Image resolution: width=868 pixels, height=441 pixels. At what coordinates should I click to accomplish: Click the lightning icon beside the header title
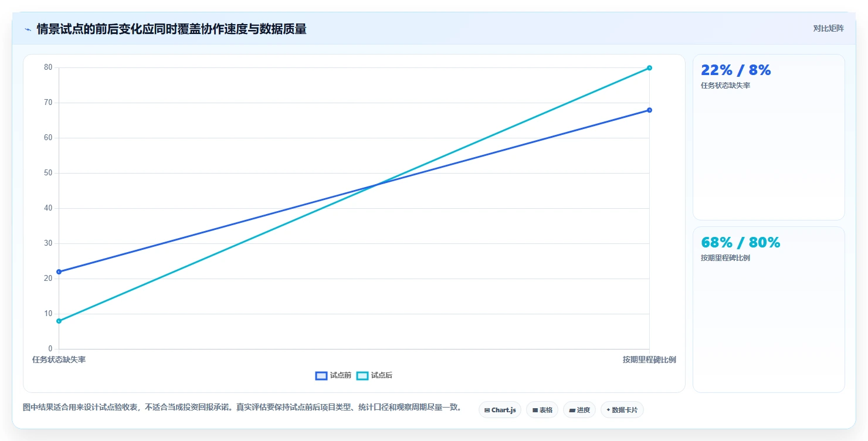[x=28, y=29]
